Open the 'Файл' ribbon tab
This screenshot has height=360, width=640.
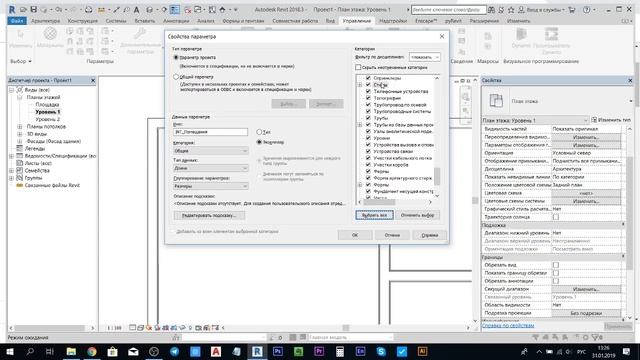pos(17,21)
